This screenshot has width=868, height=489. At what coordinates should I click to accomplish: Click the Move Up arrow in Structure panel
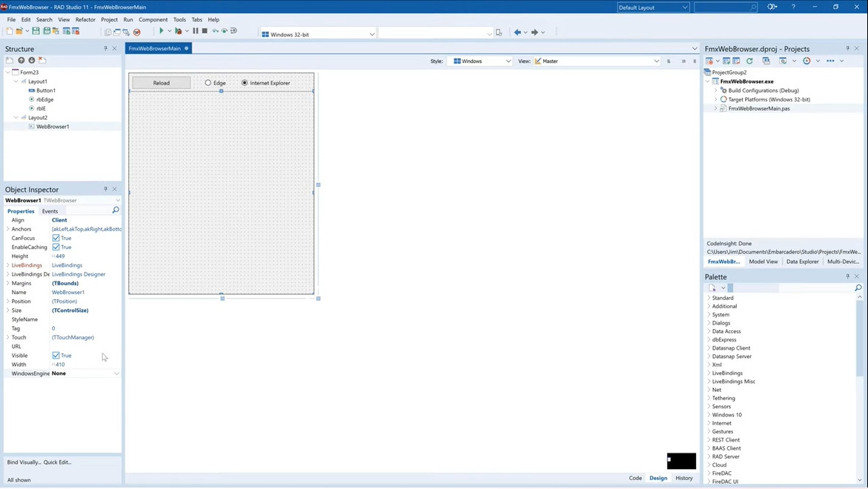[21, 60]
